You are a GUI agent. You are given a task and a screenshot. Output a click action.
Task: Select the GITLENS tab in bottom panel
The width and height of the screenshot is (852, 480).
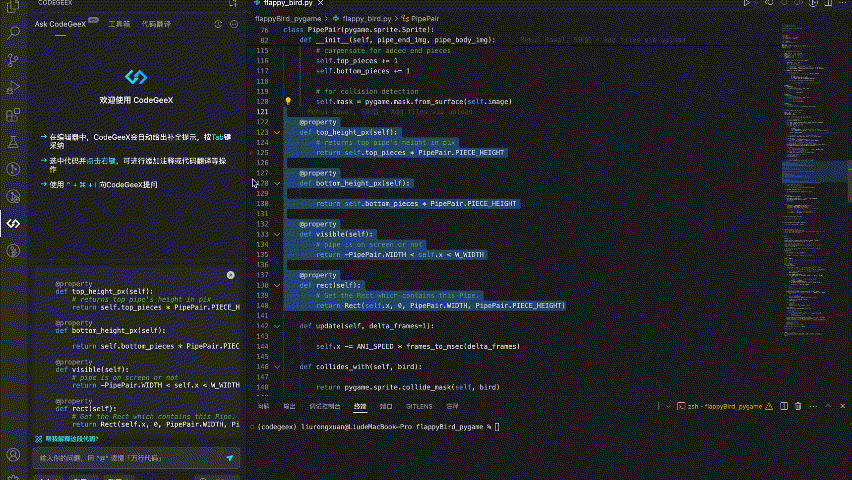[x=418, y=406]
